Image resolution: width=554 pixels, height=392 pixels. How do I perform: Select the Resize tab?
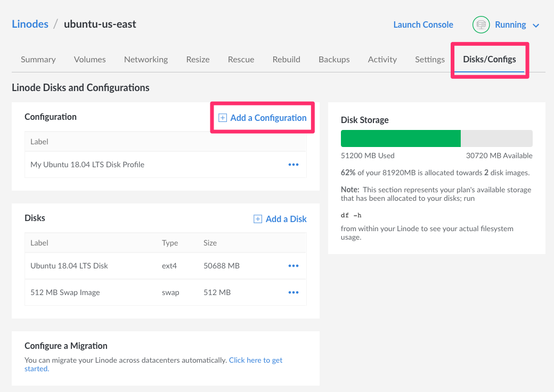point(198,59)
